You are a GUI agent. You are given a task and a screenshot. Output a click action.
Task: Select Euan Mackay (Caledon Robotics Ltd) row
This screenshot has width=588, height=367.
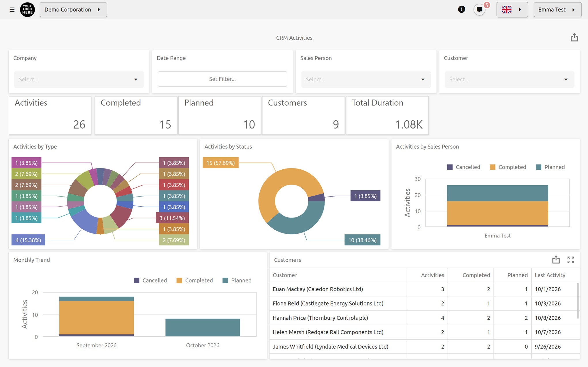[x=424, y=289]
